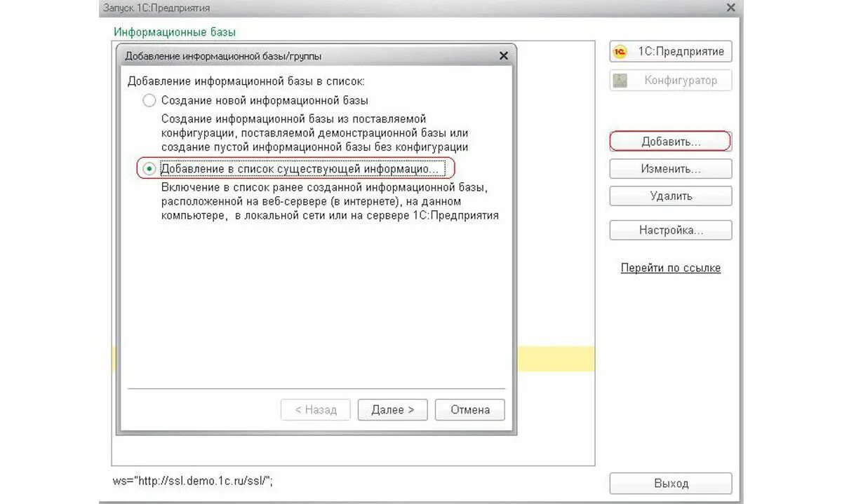Click 'Изменить...' button
Viewport: 842px width, 504px height.
click(x=671, y=169)
